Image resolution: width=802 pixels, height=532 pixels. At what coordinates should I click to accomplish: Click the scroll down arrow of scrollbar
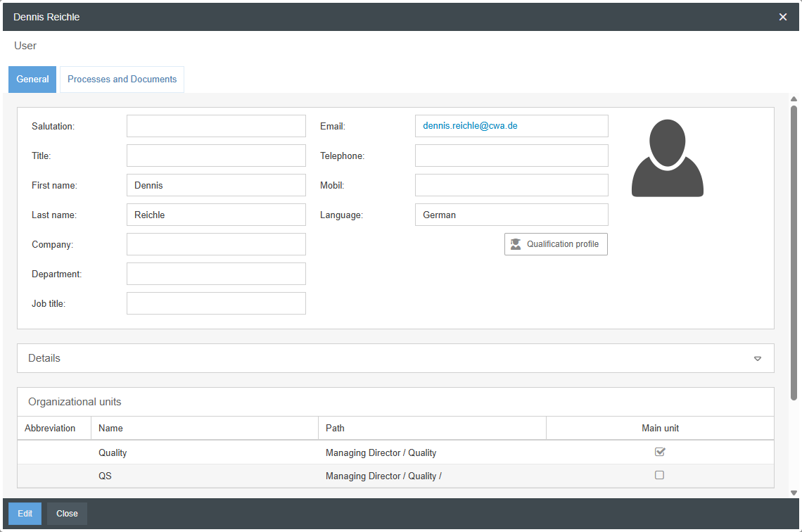point(794,493)
